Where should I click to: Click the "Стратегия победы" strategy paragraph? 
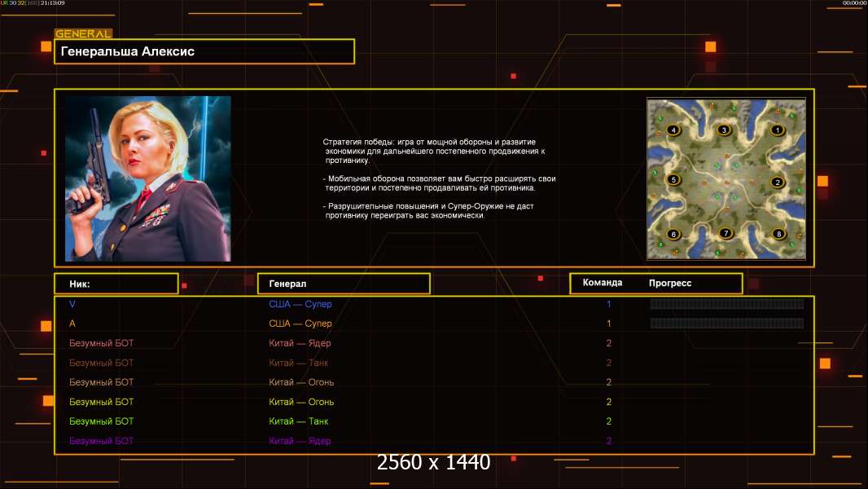click(434, 152)
